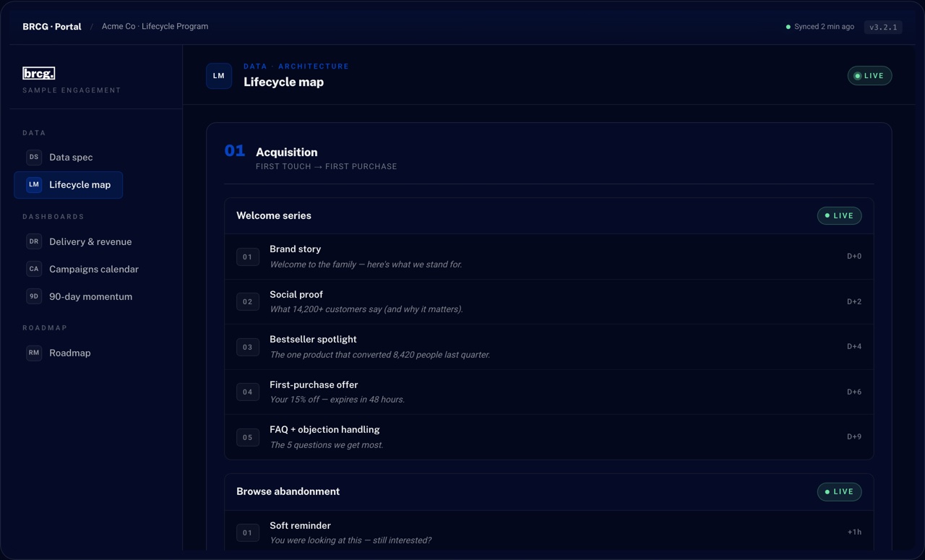Click D+4 timing for Bestseller spotlight
The image size is (925, 560).
[854, 346]
